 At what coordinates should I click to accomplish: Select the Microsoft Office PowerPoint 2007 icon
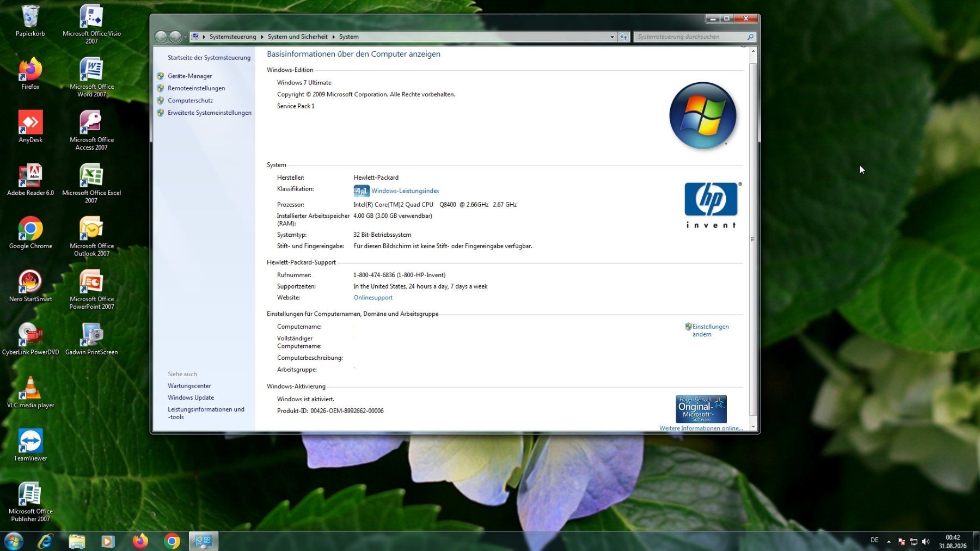click(91, 290)
